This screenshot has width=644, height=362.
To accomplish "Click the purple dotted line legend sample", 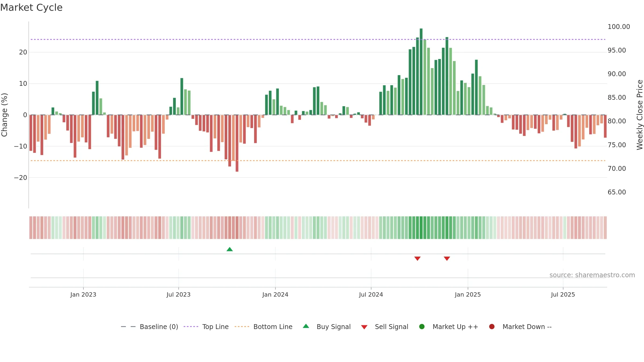I will pyautogui.click(x=191, y=327).
